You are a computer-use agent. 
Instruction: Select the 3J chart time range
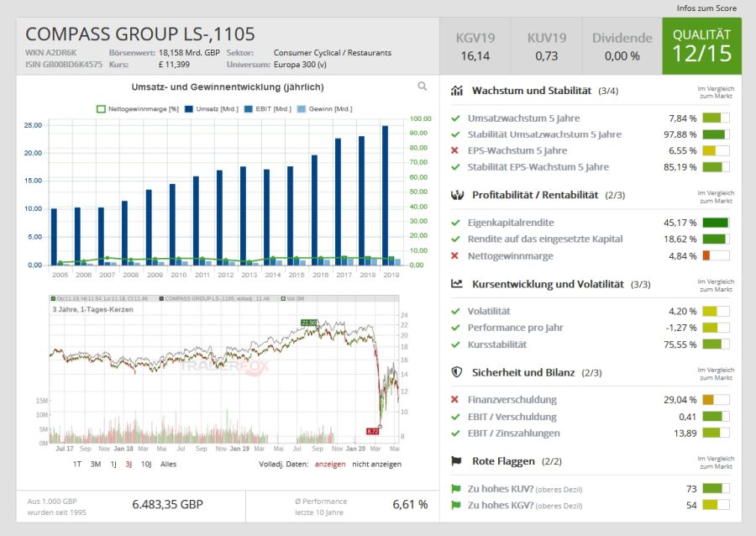129,465
